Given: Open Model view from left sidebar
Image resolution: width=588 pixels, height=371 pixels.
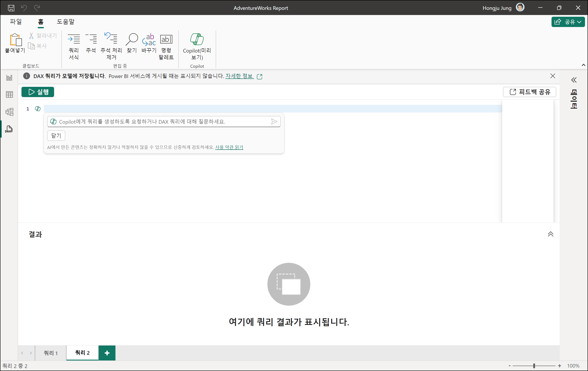Looking at the screenshot, I should pyautogui.click(x=9, y=112).
